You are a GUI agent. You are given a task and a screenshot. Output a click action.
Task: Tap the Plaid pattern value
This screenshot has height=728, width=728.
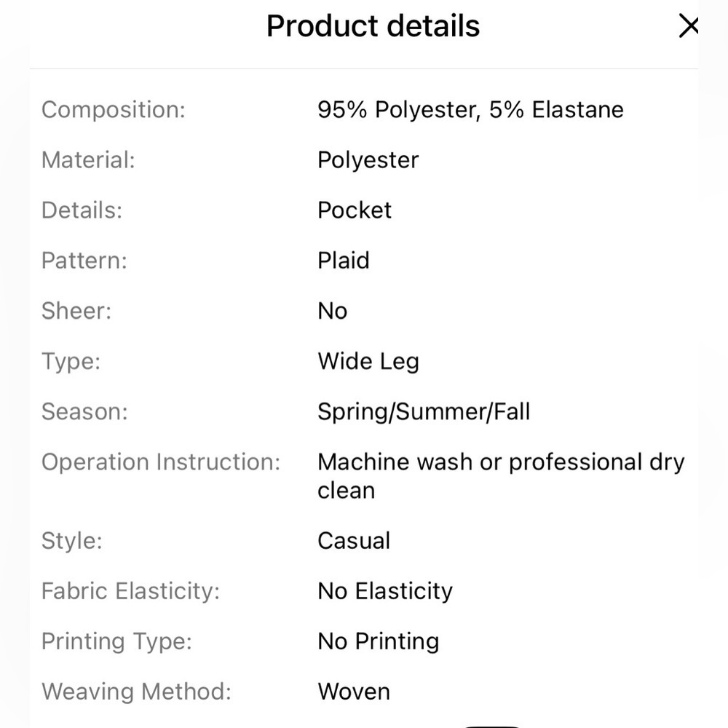pos(344,261)
